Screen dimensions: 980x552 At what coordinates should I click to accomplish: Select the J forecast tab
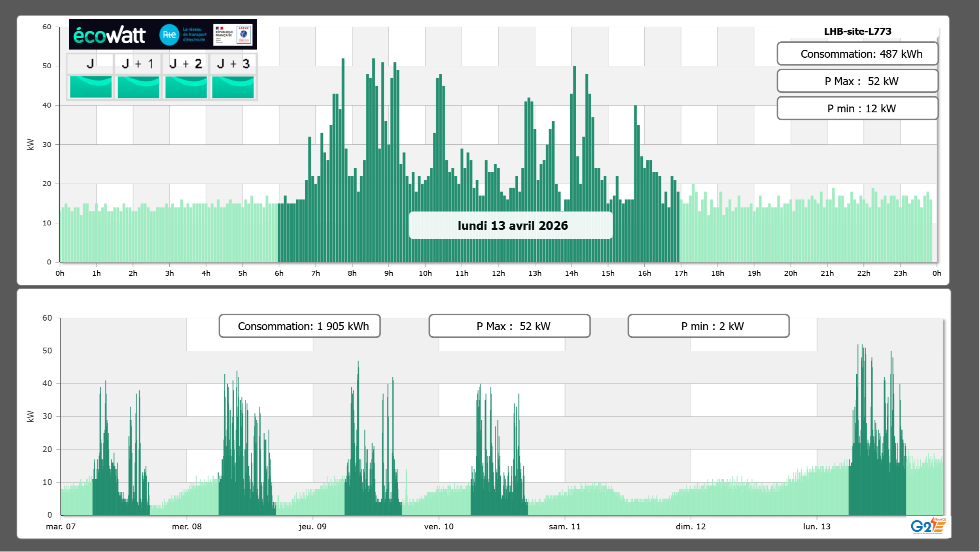pos(90,64)
